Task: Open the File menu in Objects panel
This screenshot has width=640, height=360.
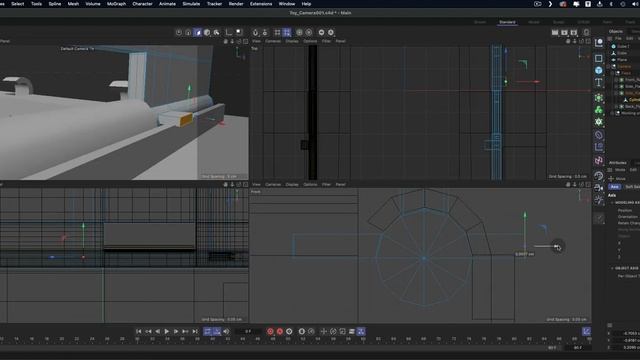Action: tap(618, 38)
